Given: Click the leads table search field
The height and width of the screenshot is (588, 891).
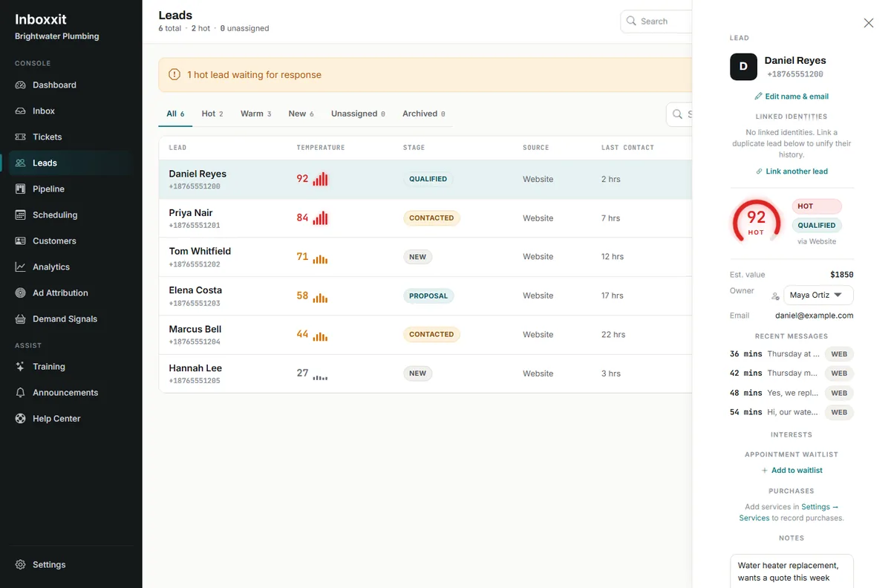Looking at the screenshot, I should (679, 114).
